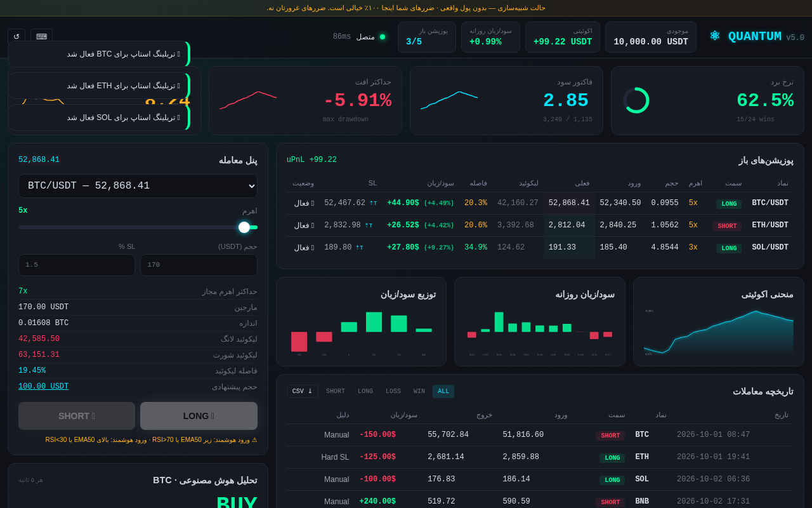
Task: Click the max drawdown -5.91% card
Action: (x=305, y=100)
